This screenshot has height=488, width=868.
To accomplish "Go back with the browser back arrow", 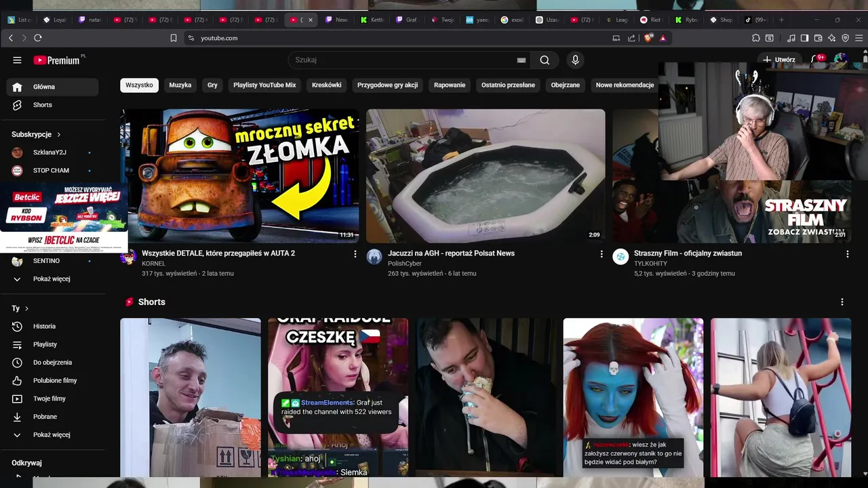I will point(11,38).
